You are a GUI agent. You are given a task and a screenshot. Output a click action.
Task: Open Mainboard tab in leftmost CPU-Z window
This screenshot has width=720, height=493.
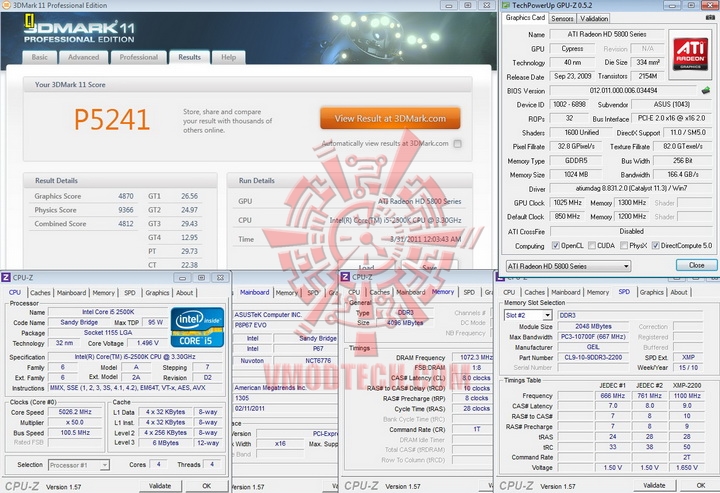[x=71, y=292]
